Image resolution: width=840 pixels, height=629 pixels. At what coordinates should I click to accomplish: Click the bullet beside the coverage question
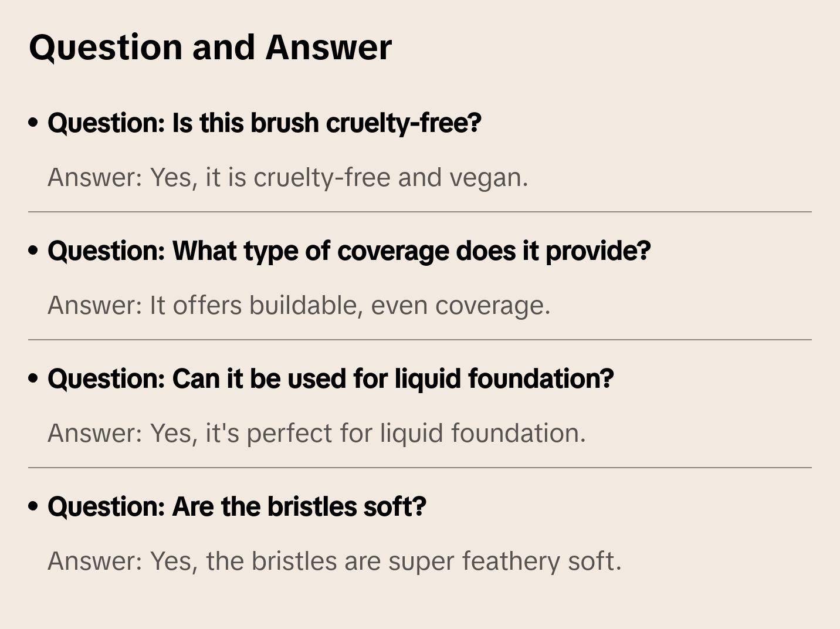[x=33, y=251]
